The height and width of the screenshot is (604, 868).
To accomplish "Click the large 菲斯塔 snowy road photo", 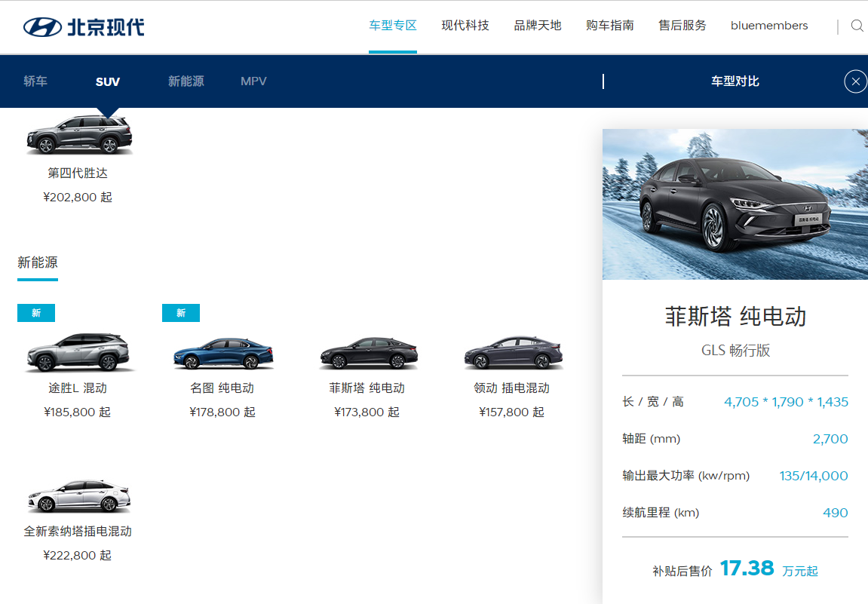I will 735,204.
